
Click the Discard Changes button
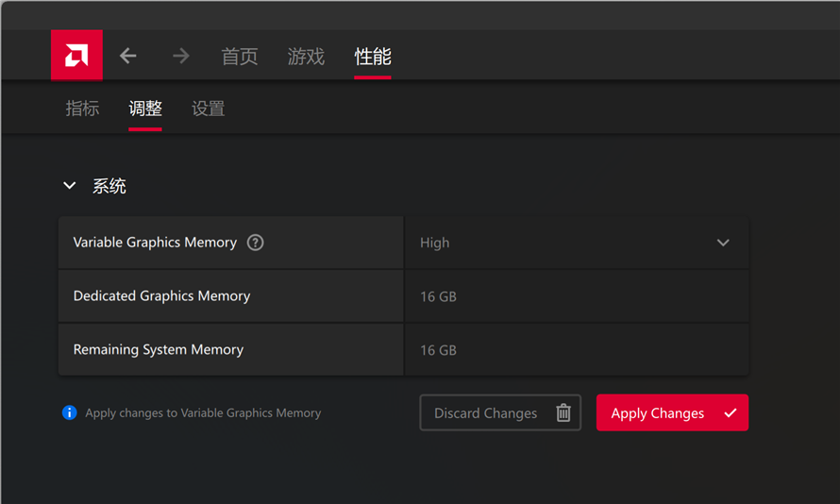[x=500, y=412]
